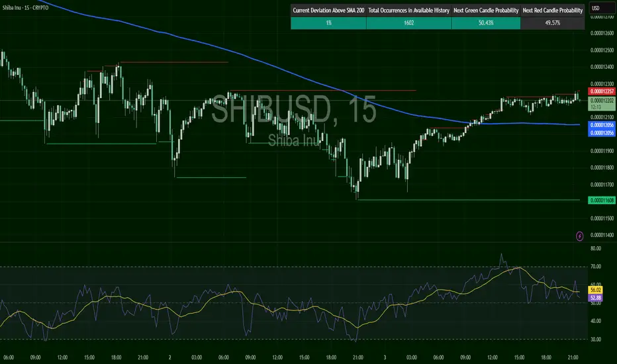Click the 40.00 RSI axis label
The height and width of the screenshot is (364, 617).
coord(596,321)
